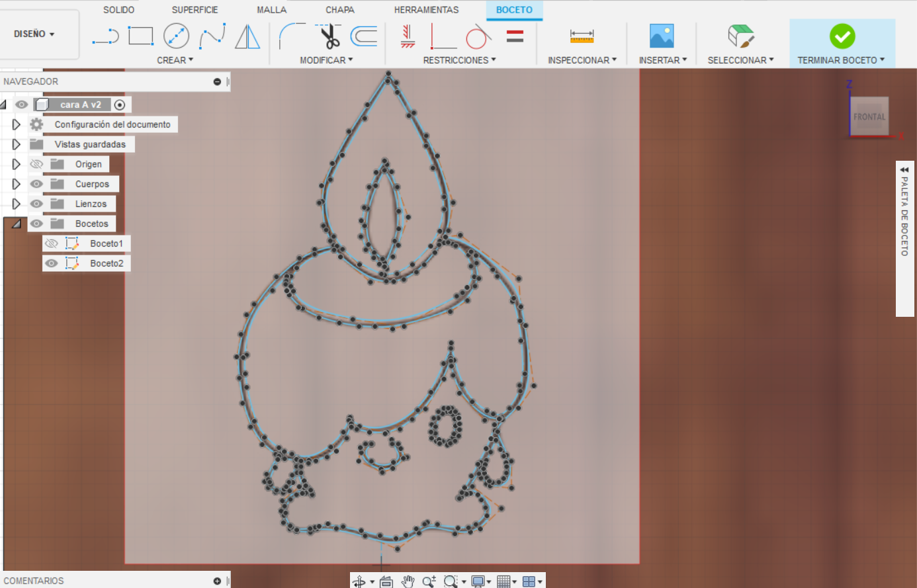917x588 pixels.
Task: Switch to the SOLIDO tab
Action: (x=118, y=10)
